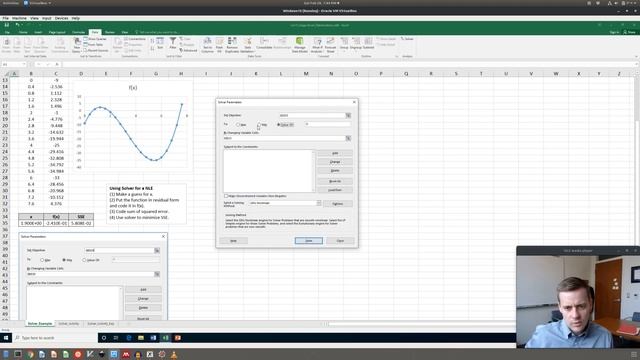The height and width of the screenshot is (360, 640).
Task: Click the Add constraint button
Action: [335, 153]
